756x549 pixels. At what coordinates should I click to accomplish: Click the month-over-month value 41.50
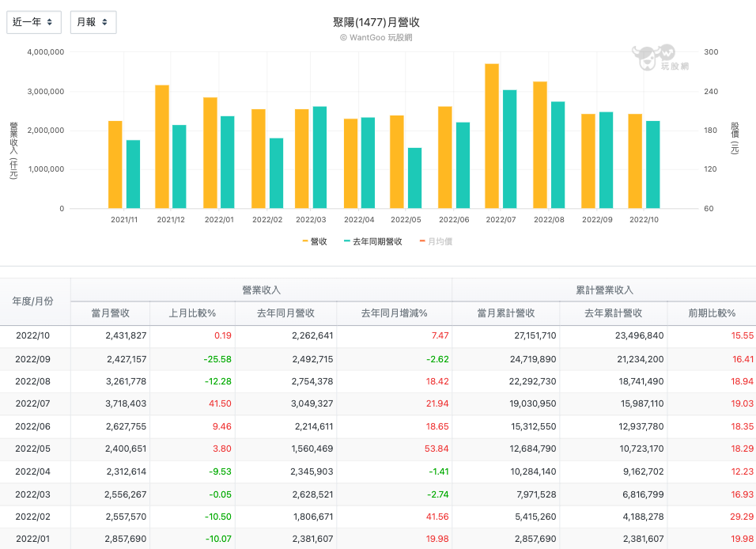click(x=220, y=403)
